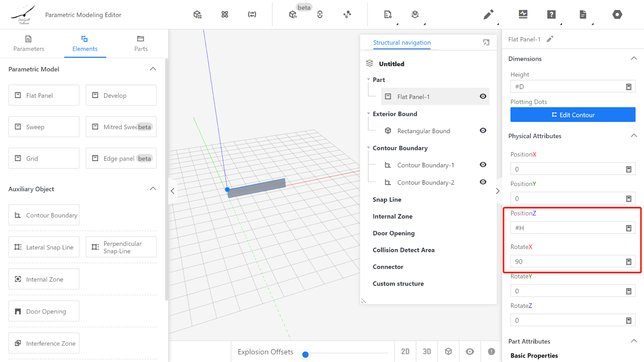
Task: Rename Flat Panel-1 using the pencil icon
Action: [550, 39]
